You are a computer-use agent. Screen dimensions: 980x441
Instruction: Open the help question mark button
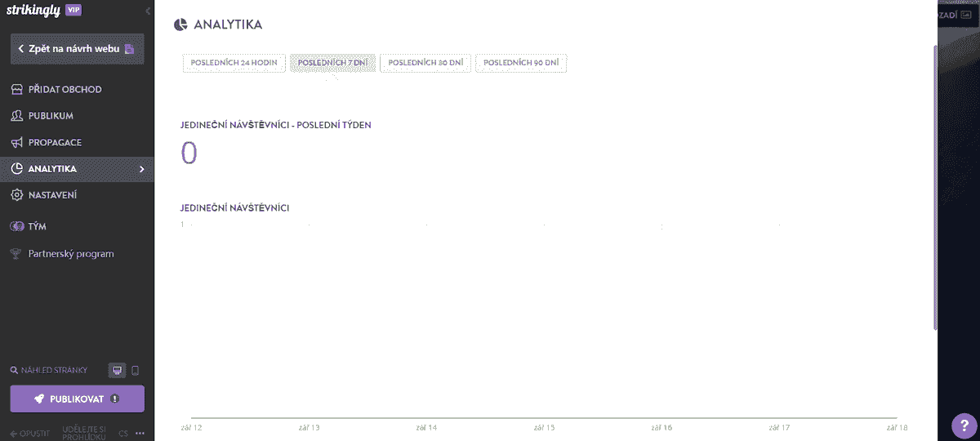963,425
